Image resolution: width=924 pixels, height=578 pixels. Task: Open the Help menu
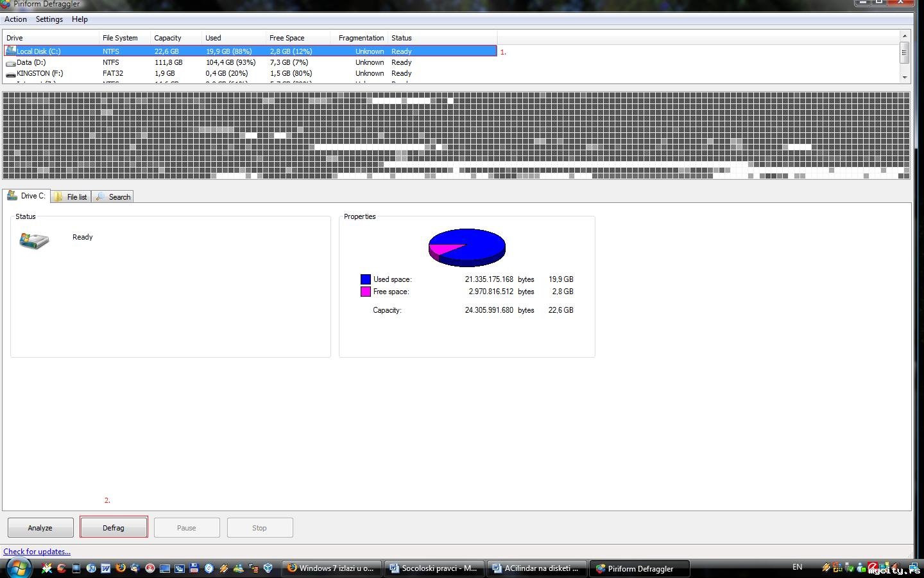click(x=80, y=19)
